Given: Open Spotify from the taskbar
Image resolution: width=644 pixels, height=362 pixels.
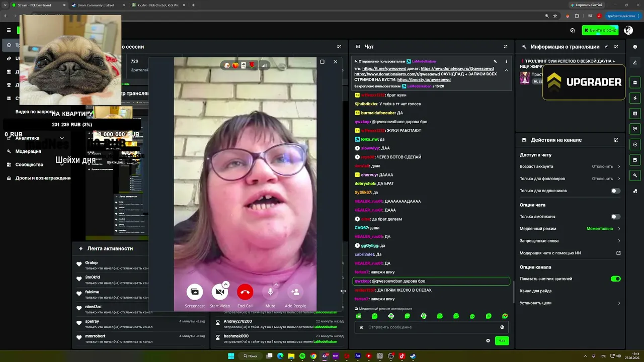Looking at the screenshot, I should tap(302, 356).
